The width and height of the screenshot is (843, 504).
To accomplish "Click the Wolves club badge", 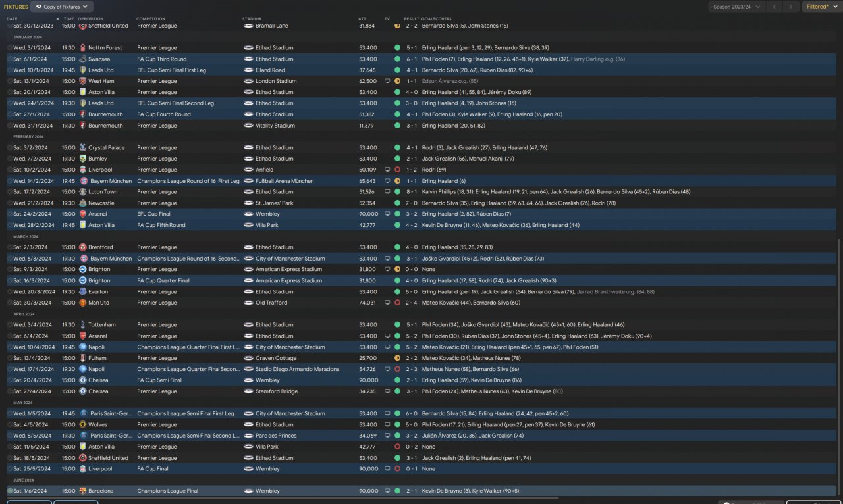I will 82,424.
